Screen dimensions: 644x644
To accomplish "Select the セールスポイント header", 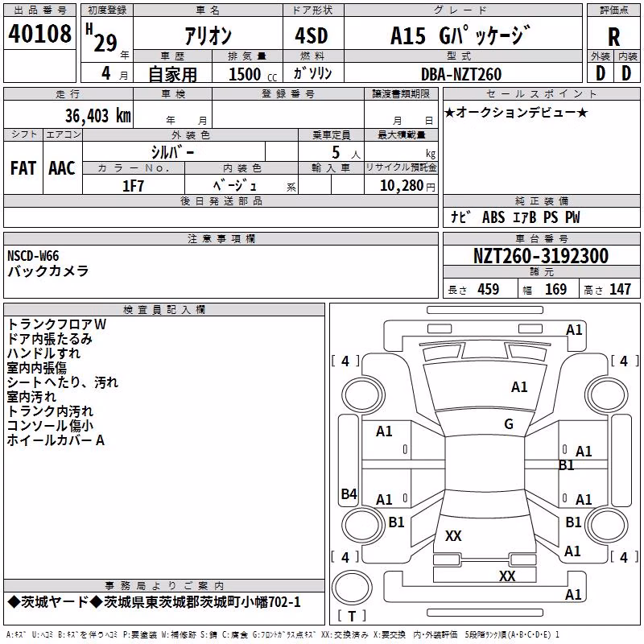I will [541, 93].
